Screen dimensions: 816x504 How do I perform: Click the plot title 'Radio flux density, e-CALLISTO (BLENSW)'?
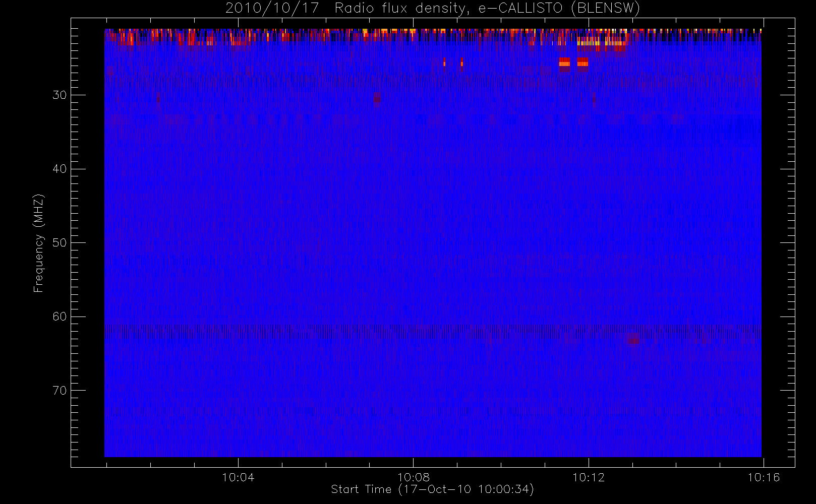point(487,9)
